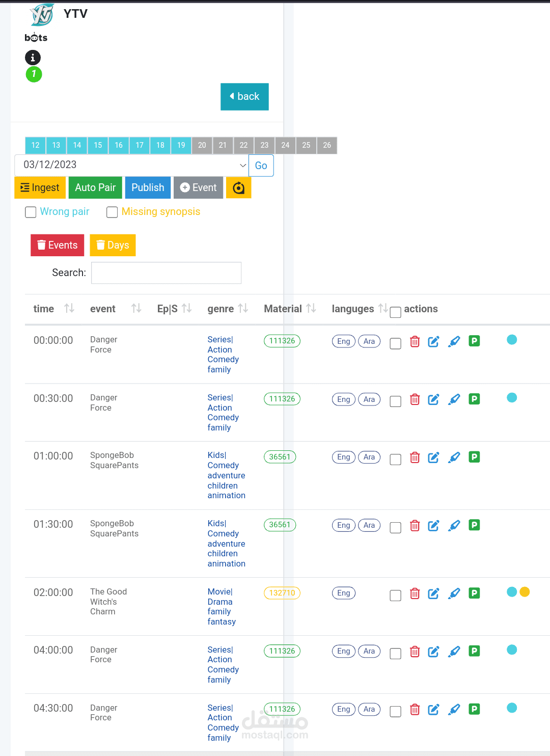The image size is (550, 756).
Task: Click green P icon for 04:00:00 row
Action: click(474, 651)
